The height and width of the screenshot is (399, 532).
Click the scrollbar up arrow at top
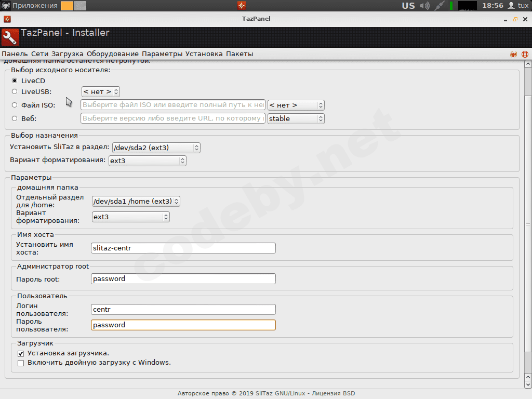pyautogui.click(x=528, y=63)
